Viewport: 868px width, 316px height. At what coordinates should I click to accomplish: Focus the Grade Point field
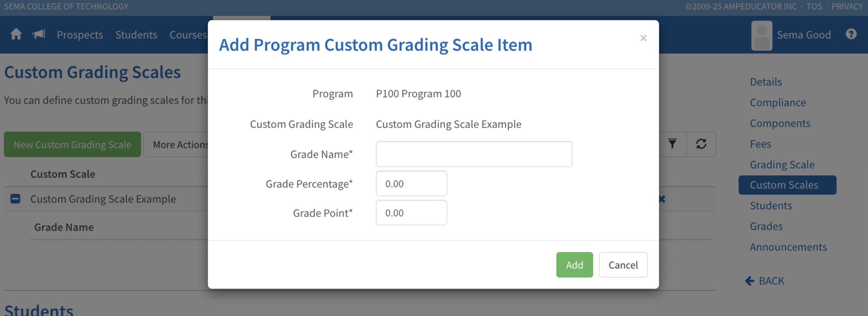pos(411,213)
